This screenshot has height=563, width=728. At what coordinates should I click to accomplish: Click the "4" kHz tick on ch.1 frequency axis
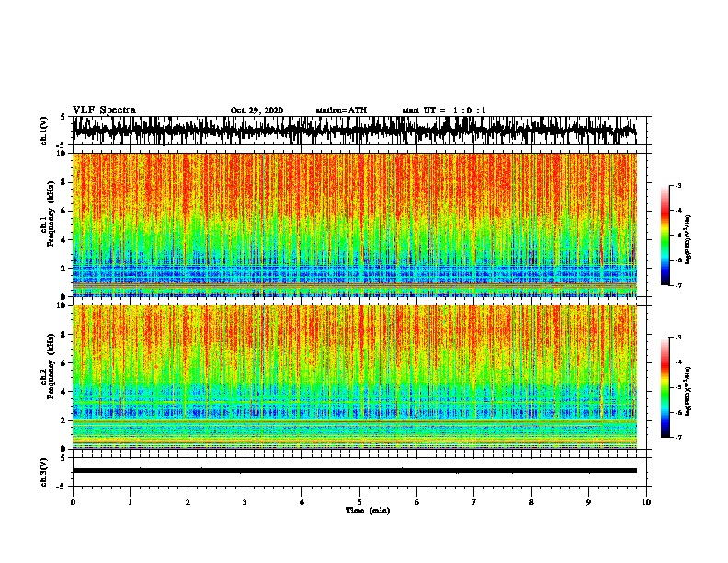point(63,240)
